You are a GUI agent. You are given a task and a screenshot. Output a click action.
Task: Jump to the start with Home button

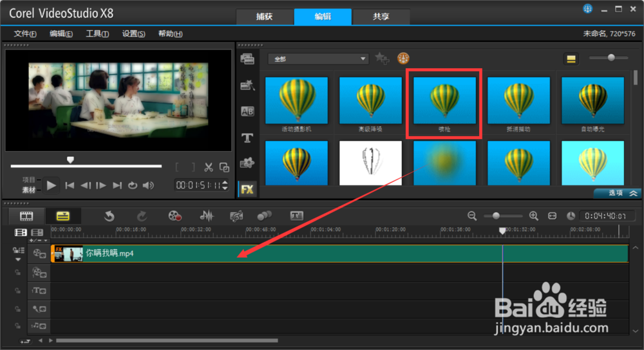coord(70,185)
